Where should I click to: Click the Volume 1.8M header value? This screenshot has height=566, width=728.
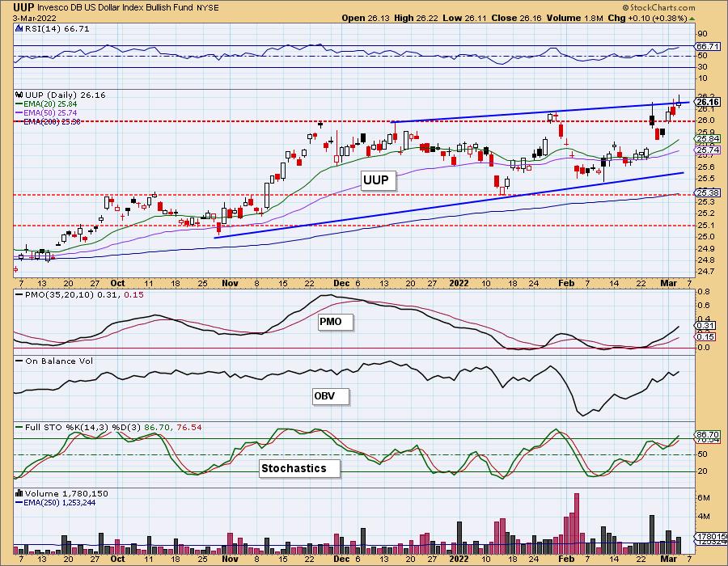[574, 18]
